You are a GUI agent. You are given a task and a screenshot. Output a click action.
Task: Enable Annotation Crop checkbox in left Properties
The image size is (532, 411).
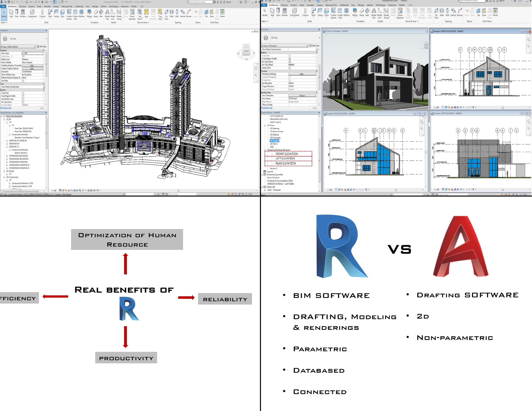tap(23, 99)
